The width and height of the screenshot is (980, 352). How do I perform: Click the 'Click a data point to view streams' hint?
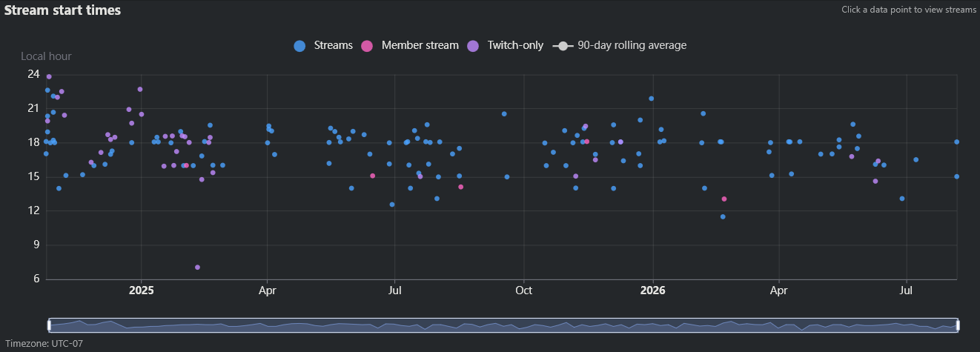[909, 10]
